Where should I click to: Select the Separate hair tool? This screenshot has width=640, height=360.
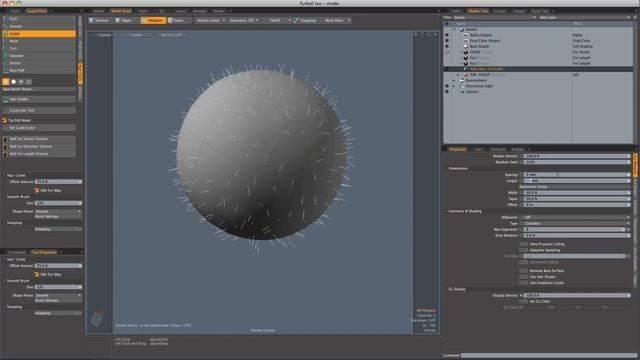[39, 56]
